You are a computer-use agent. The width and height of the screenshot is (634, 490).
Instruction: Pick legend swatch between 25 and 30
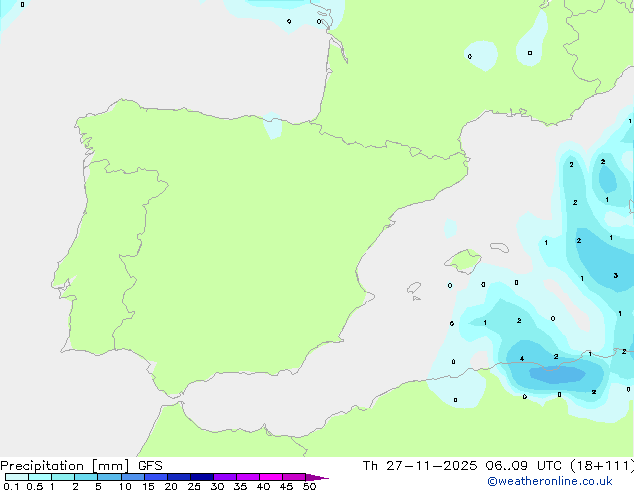click(201, 477)
